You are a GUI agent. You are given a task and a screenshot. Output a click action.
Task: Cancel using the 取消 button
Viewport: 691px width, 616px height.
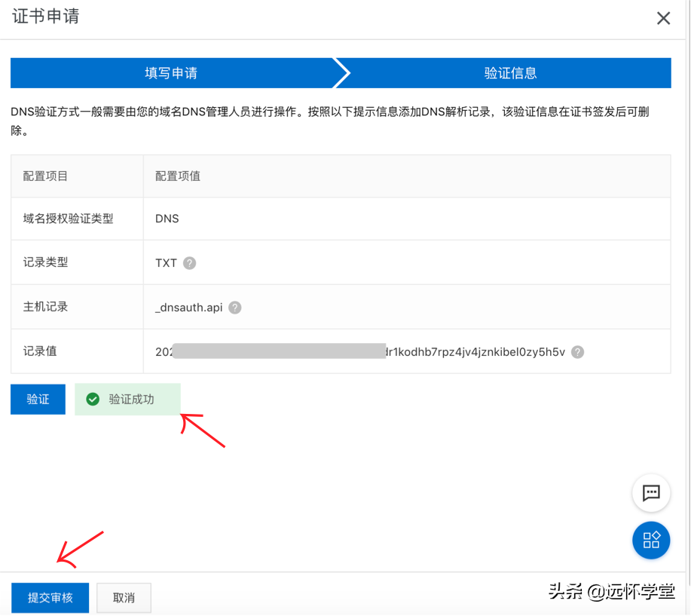pyautogui.click(x=124, y=598)
